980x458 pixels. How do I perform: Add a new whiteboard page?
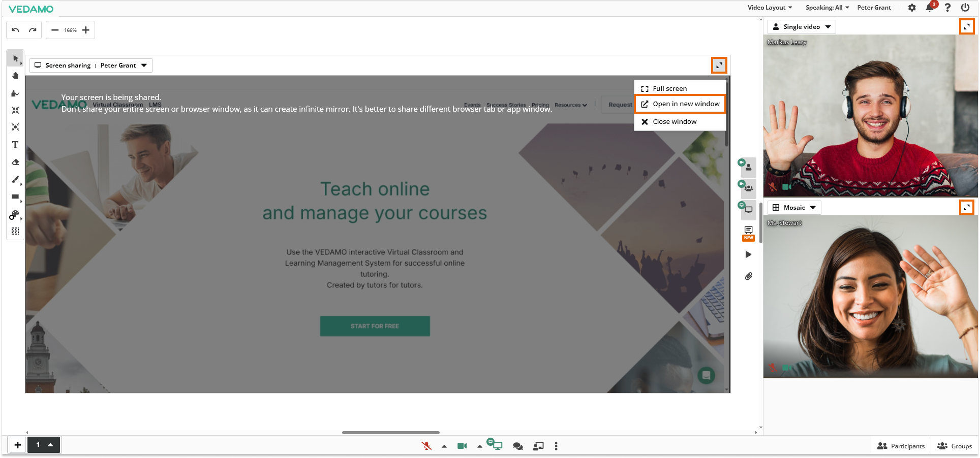(18, 445)
